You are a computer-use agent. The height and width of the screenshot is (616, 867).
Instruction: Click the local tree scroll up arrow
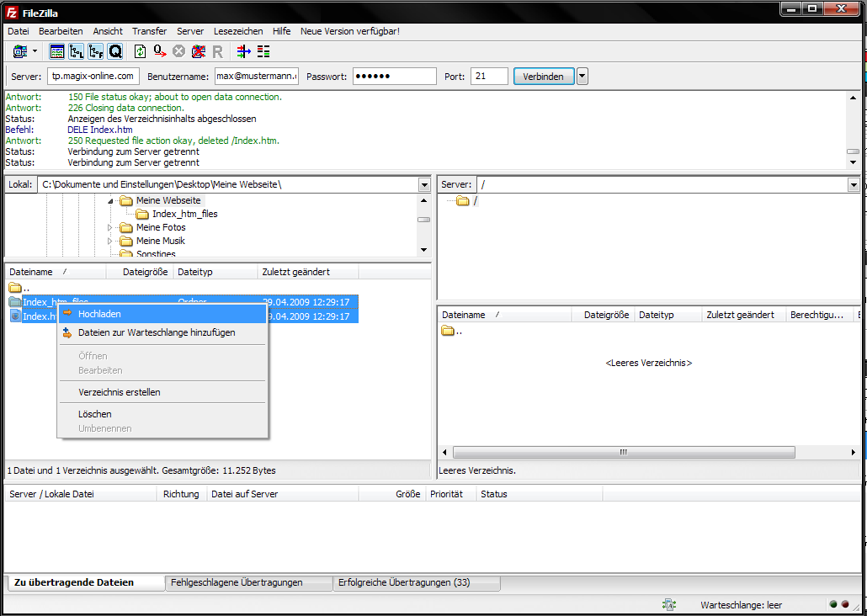pos(424,200)
